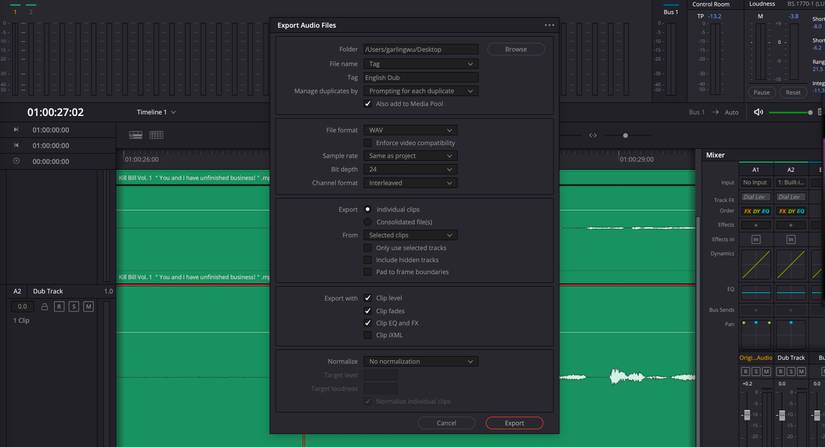Adjust the A1 mixer fader handle
This screenshot has width=825, height=447.
(747, 415)
